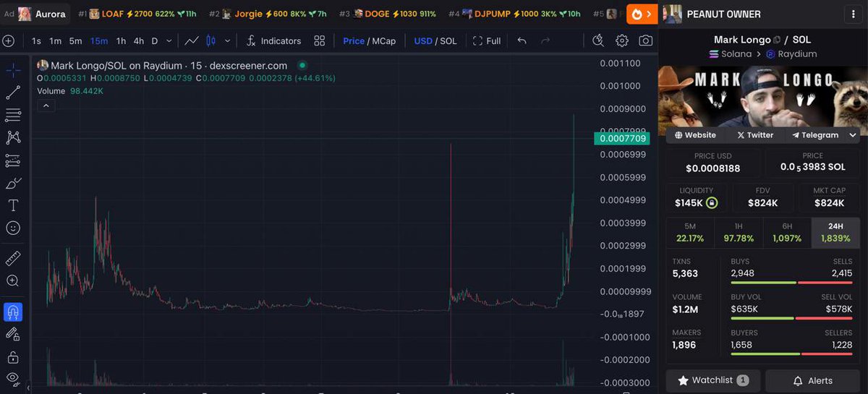
Task: Select the 1H stats tab
Action: tap(739, 232)
